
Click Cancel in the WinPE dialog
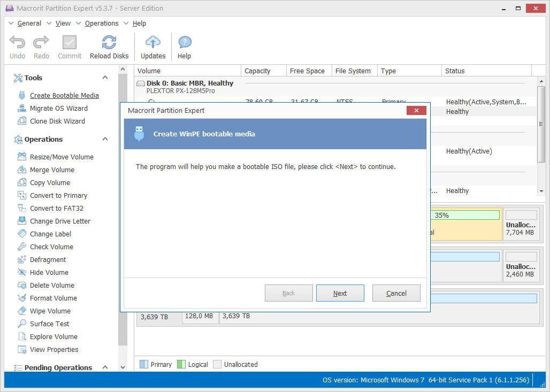coord(396,293)
